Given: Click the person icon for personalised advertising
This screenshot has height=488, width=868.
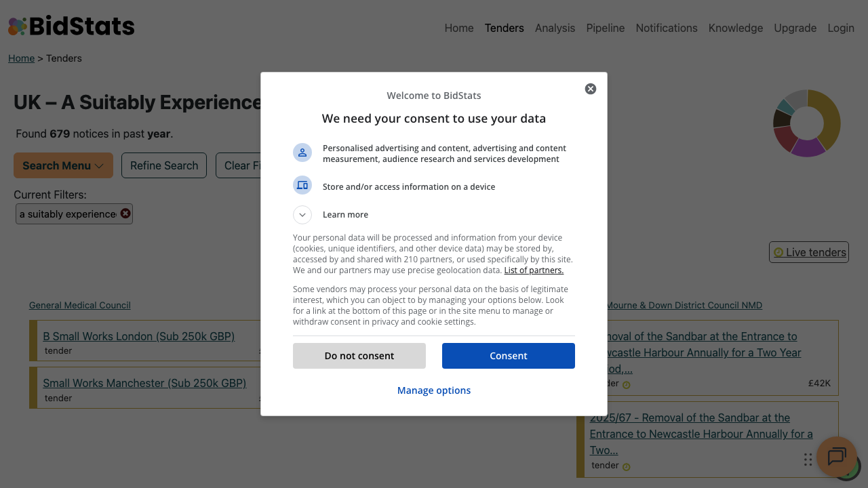Looking at the screenshot, I should (302, 152).
